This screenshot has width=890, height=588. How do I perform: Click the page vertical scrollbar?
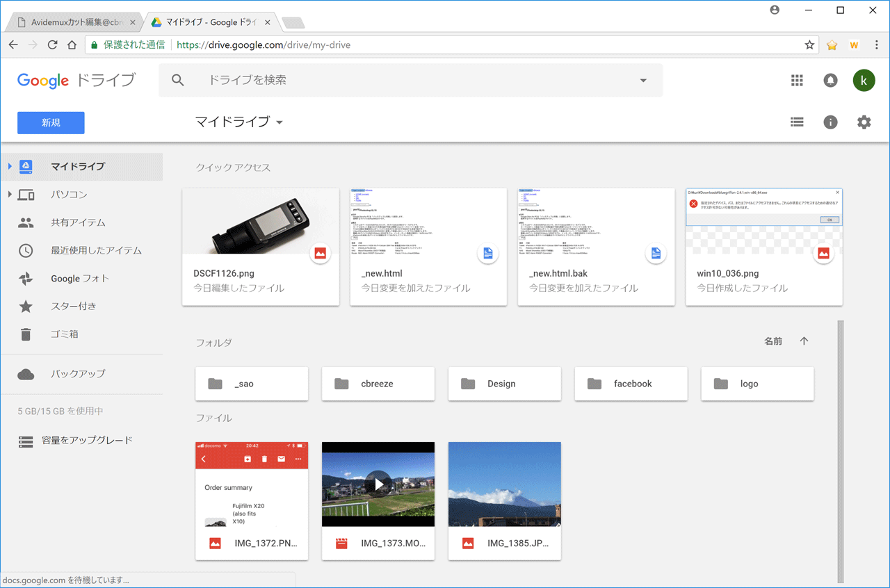pos(840,452)
